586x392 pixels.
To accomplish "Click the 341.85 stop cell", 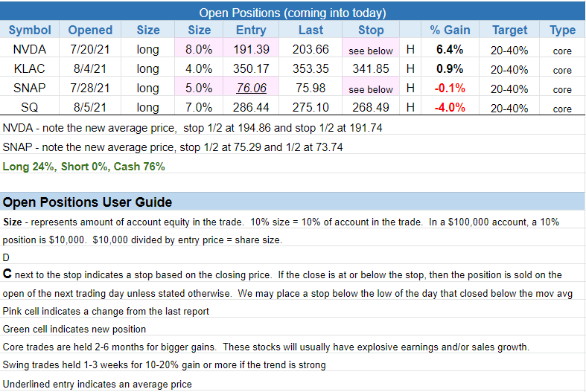I will pyautogui.click(x=371, y=68).
